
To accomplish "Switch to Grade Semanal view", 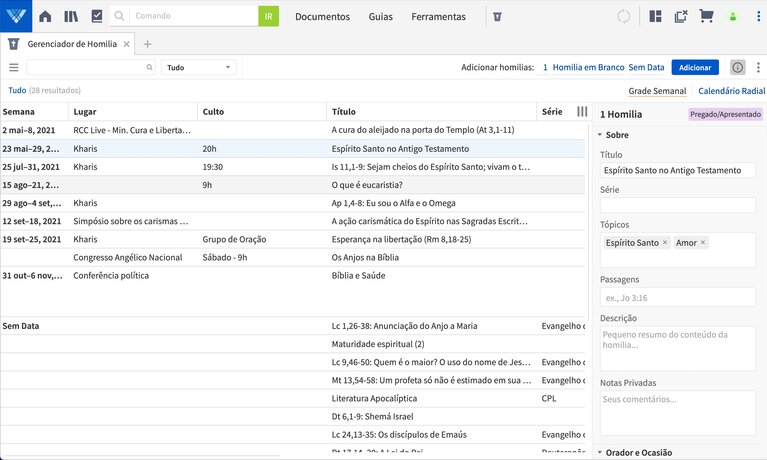I will tap(657, 91).
